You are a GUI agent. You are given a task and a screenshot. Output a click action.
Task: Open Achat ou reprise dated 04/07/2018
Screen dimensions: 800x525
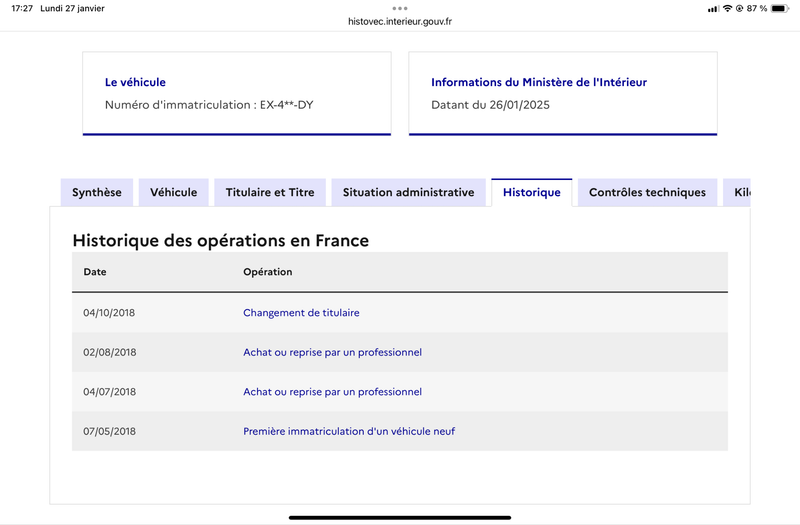332,392
